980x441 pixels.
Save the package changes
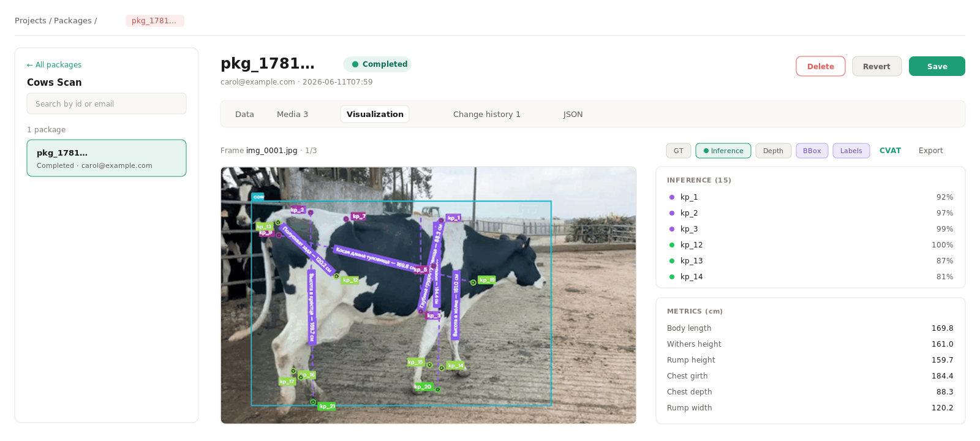(x=937, y=66)
